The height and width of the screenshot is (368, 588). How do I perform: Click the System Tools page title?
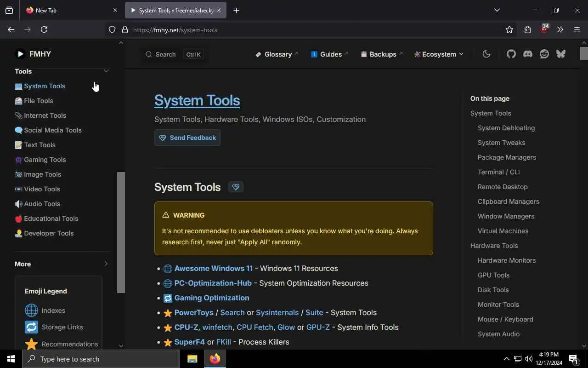(197, 100)
